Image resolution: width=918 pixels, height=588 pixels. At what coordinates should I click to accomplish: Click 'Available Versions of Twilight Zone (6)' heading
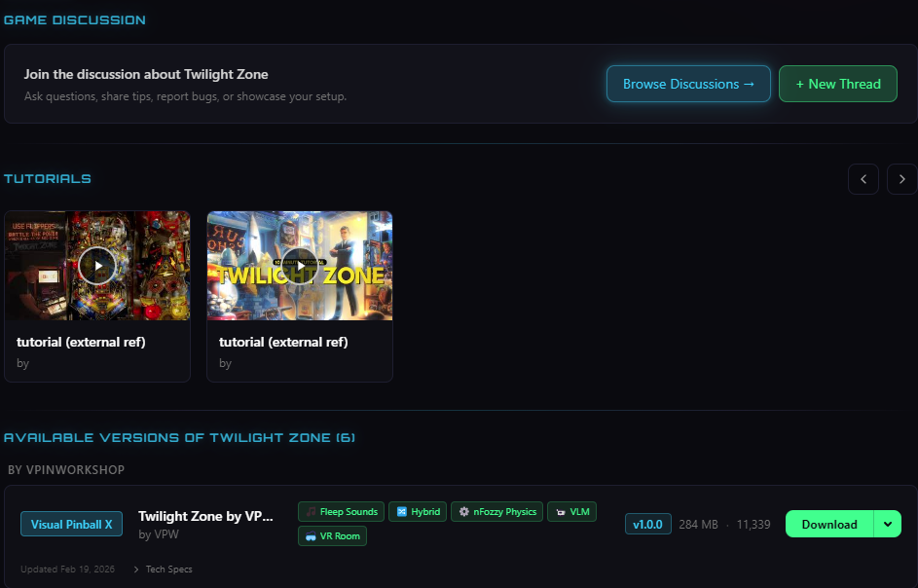coord(179,437)
